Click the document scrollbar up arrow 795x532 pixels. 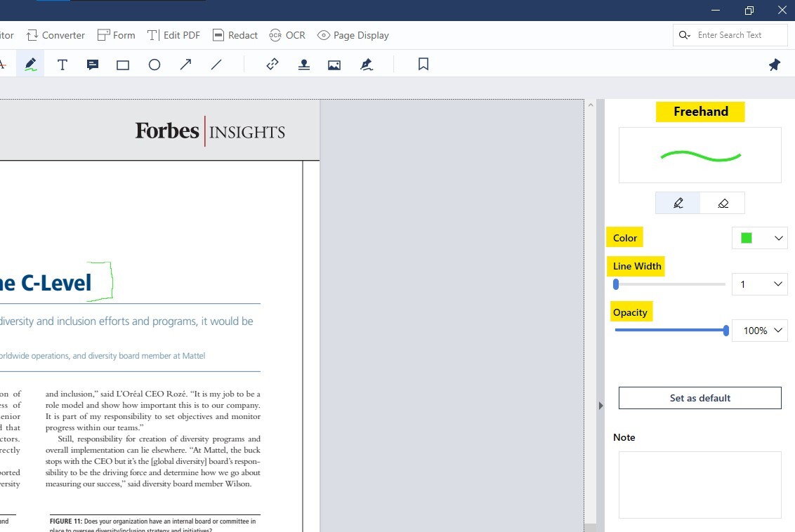tap(591, 105)
